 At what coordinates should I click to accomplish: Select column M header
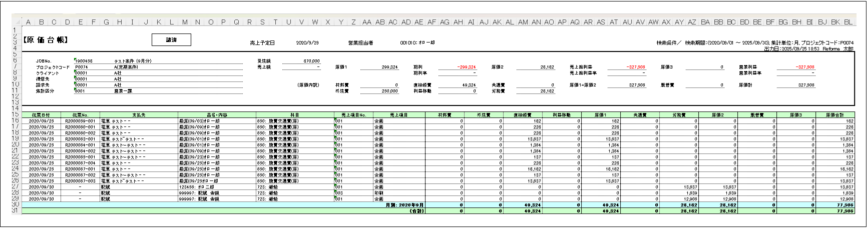[x=185, y=22]
